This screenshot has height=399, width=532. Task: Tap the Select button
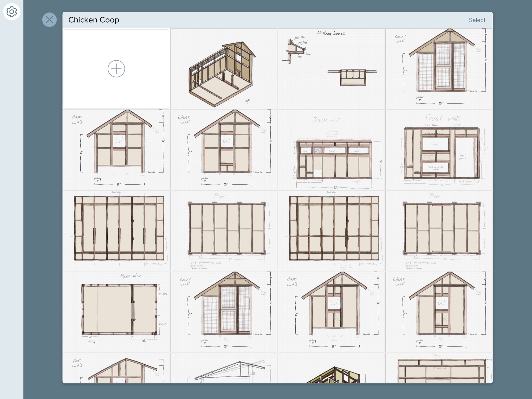(x=477, y=20)
